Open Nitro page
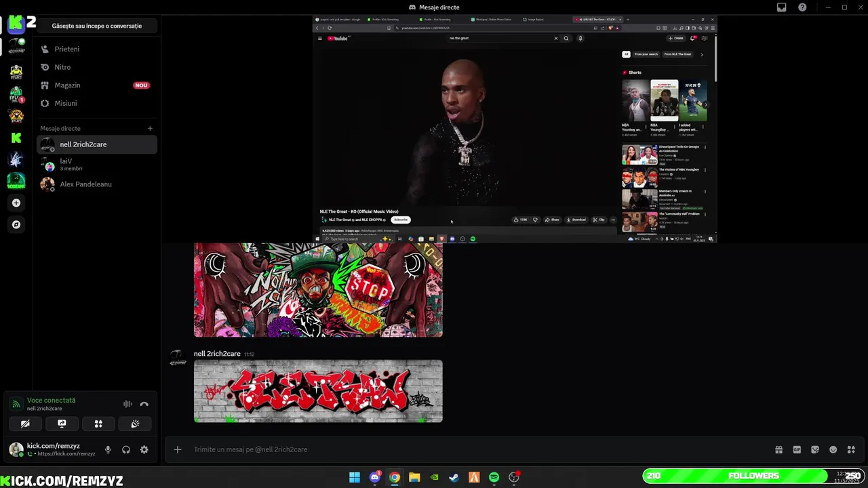This screenshot has height=488, width=868. click(x=96, y=67)
